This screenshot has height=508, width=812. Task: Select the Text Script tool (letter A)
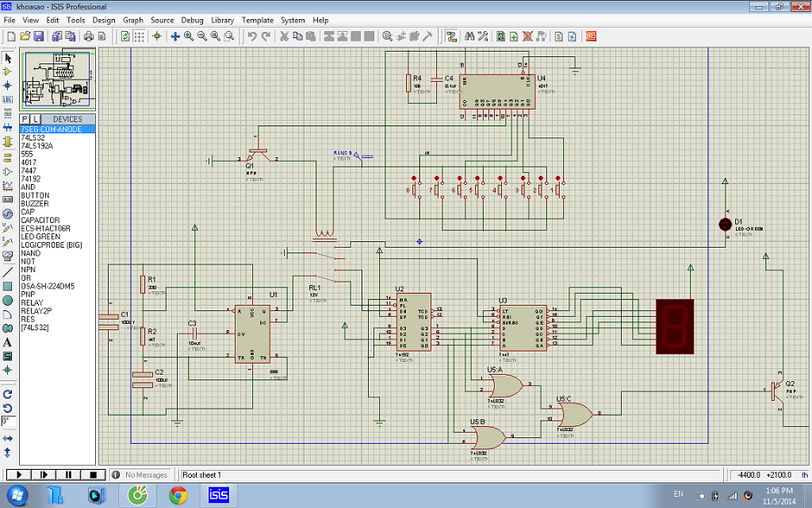coord(8,342)
